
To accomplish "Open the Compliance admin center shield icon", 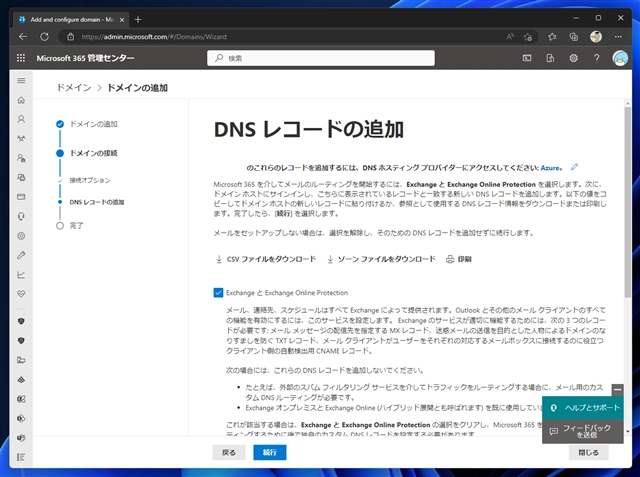I will point(21,340).
